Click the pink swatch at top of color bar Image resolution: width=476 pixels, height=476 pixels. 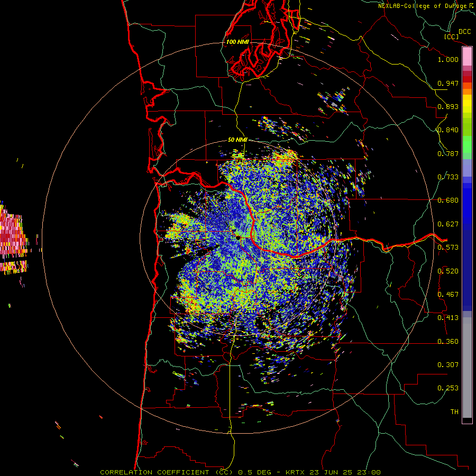[467, 56]
